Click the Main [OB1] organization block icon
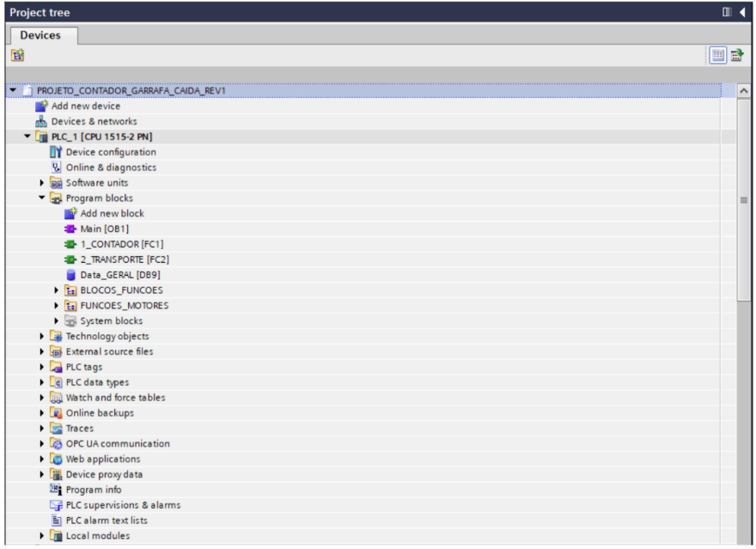This screenshot has height=549, width=756. [71, 229]
